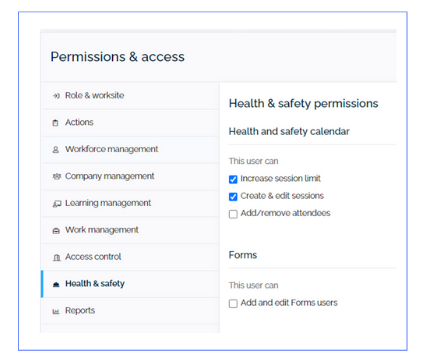Click the Learning management icon
The height and width of the screenshot is (364, 421).
tap(57, 203)
